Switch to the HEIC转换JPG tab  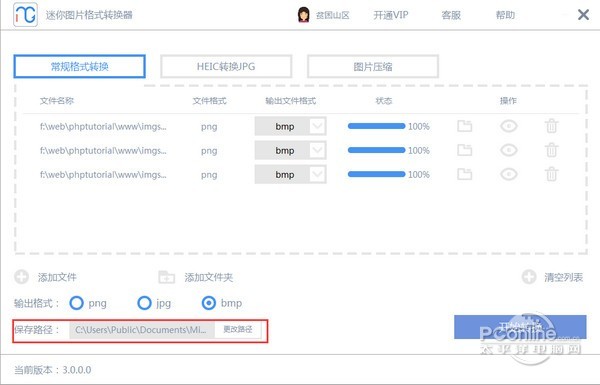(226, 67)
